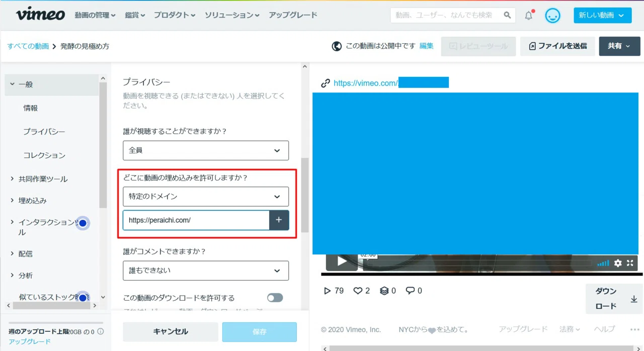Open notifications bell
The image size is (644, 351).
tap(529, 15)
